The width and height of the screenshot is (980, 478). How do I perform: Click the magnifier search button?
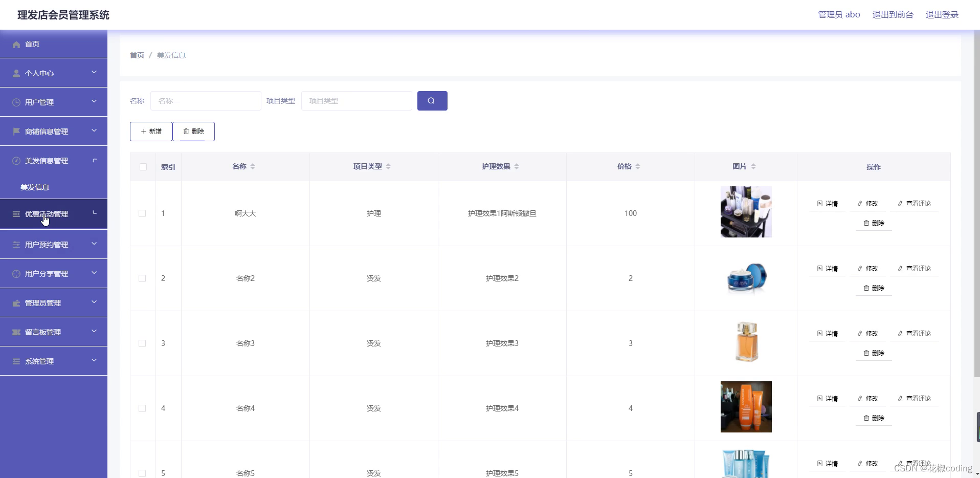(x=432, y=101)
